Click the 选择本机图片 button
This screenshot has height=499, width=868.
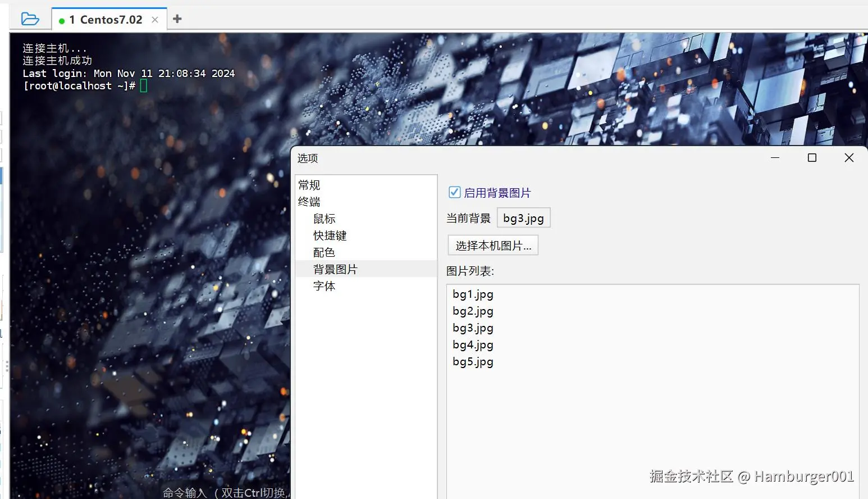[492, 245]
